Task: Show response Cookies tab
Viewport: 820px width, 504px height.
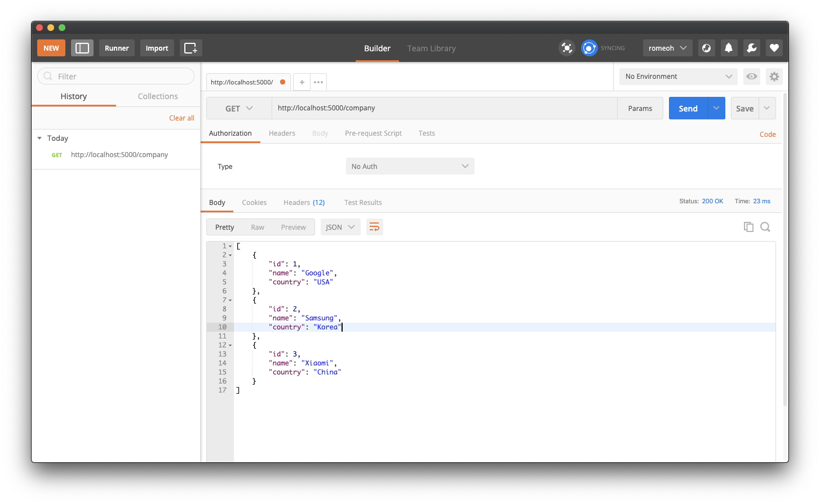Action: (x=254, y=203)
